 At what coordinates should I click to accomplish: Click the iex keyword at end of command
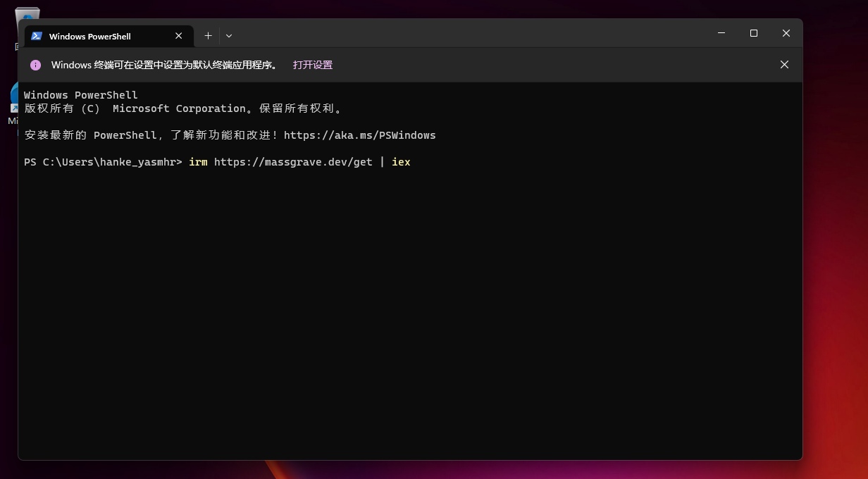[401, 162]
